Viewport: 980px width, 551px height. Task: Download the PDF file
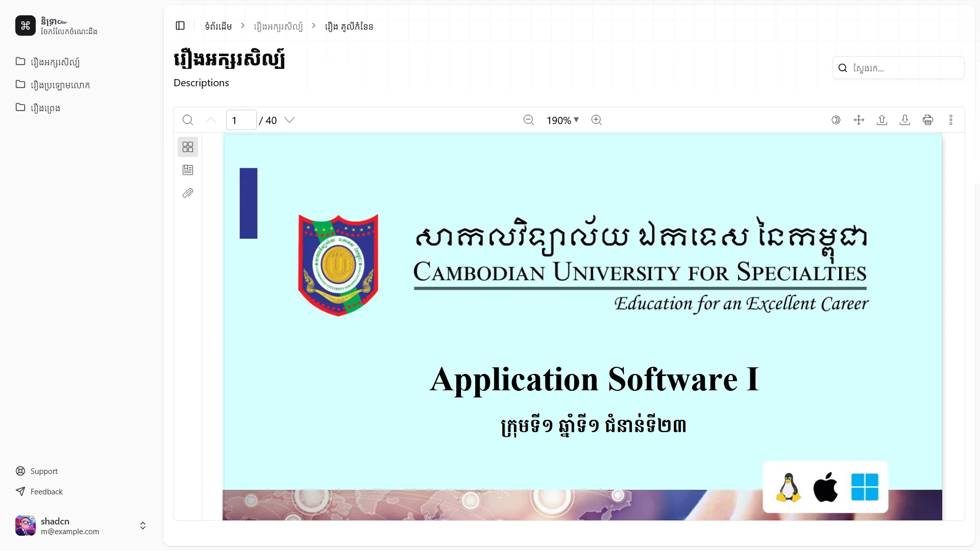click(x=905, y=120)
